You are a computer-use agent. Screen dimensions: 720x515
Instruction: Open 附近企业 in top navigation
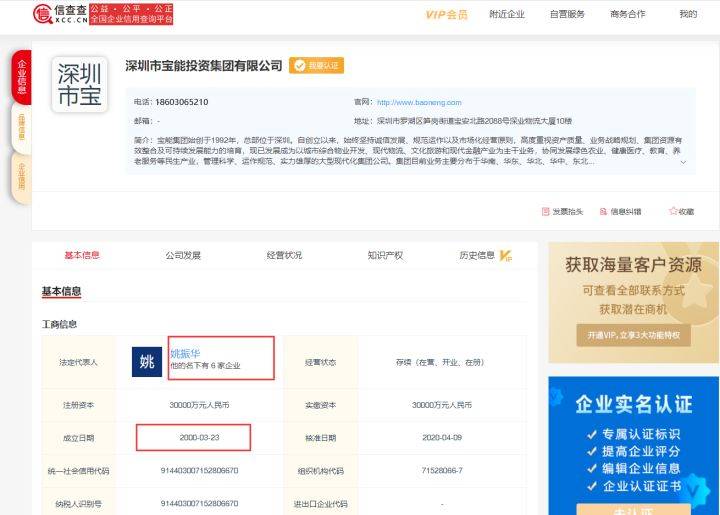(507, 14)
